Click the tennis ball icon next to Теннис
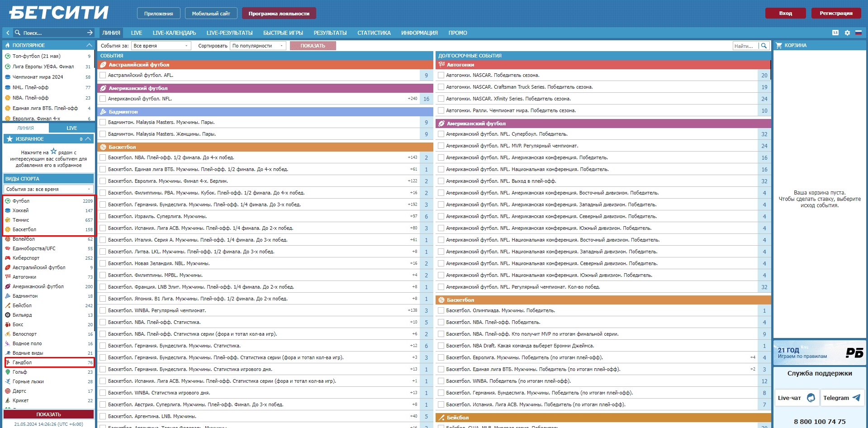Screen dimensions: 868x428 pos(8,220)
